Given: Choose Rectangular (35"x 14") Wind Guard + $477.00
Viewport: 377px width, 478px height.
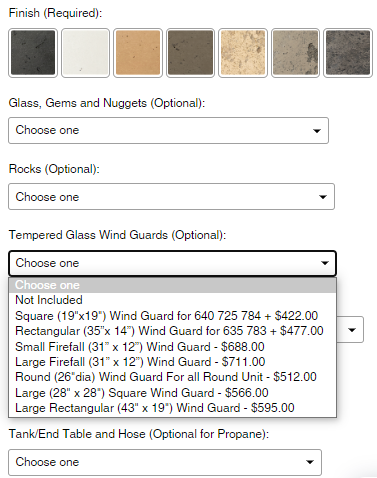Looking at the screenshot, I should click(x=172, y=331).
